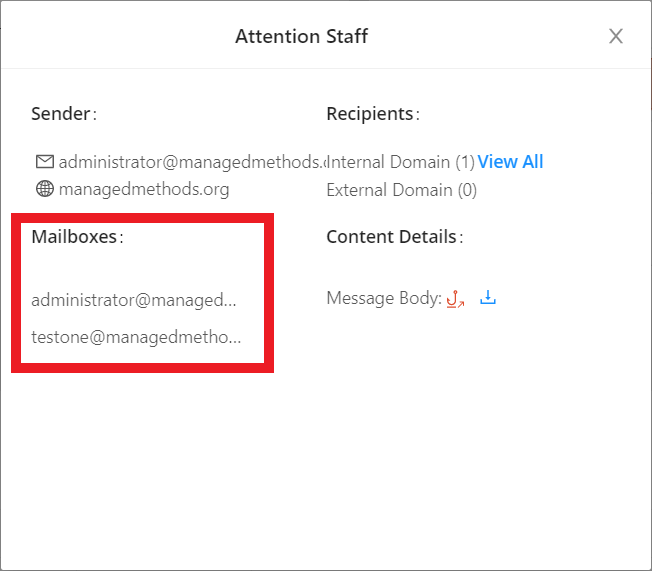Viewport: 652px width, 571px height.
Task: Click the envelope icon beside sender email
Action: (x=44, y=161)
